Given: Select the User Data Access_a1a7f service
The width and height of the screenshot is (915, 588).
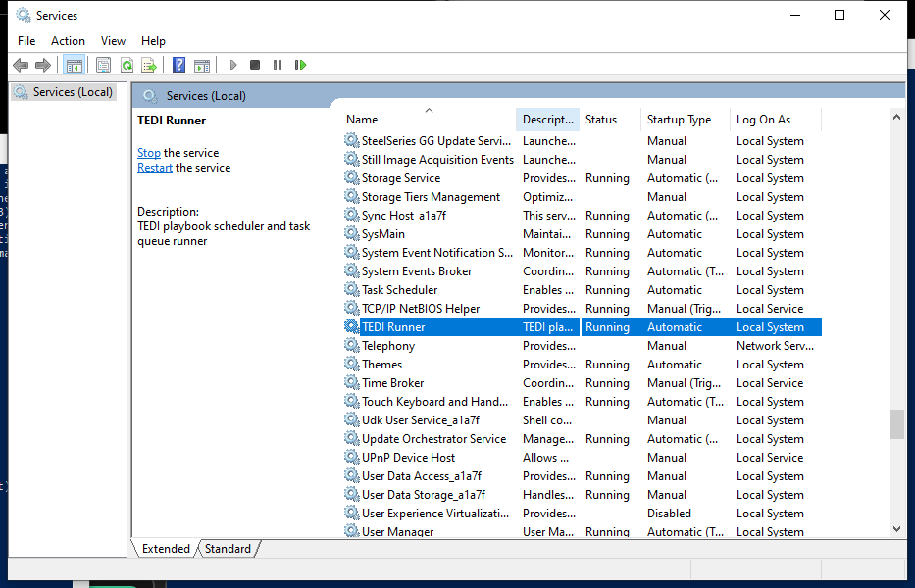Looking at the screenshot, I should coord(583,476).
